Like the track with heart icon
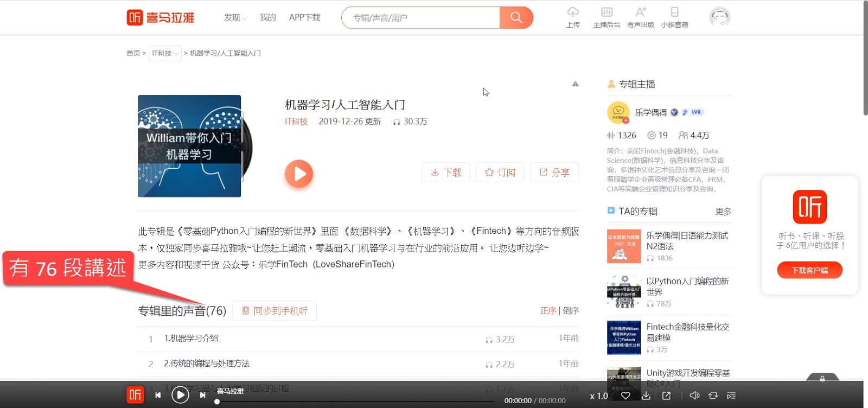The image size is (868, 408). (626, 396)
